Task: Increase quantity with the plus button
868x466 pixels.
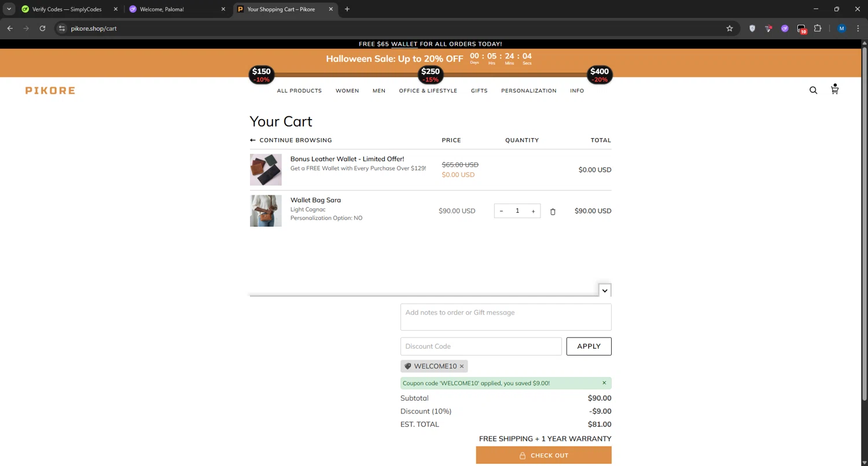Action: point(533,211)
